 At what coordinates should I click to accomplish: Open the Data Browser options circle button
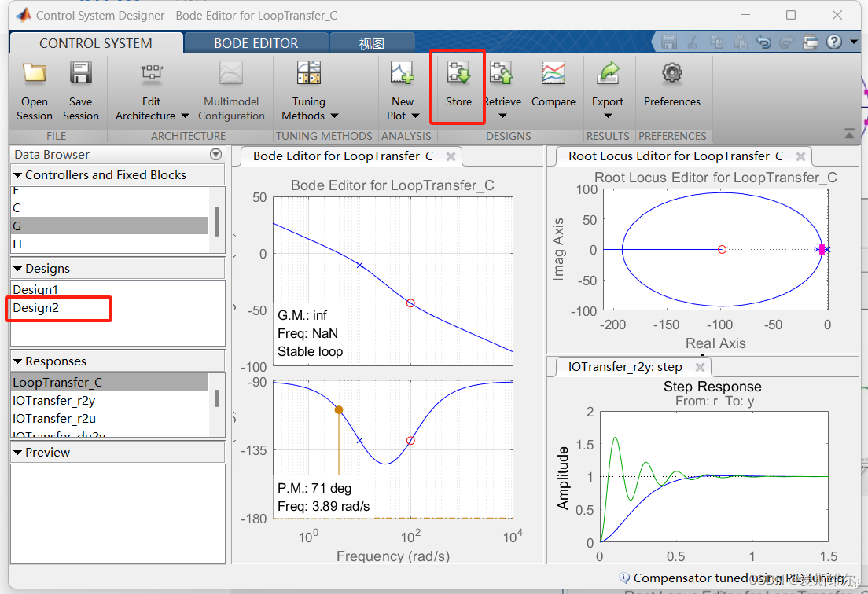[x=216, y=154]
